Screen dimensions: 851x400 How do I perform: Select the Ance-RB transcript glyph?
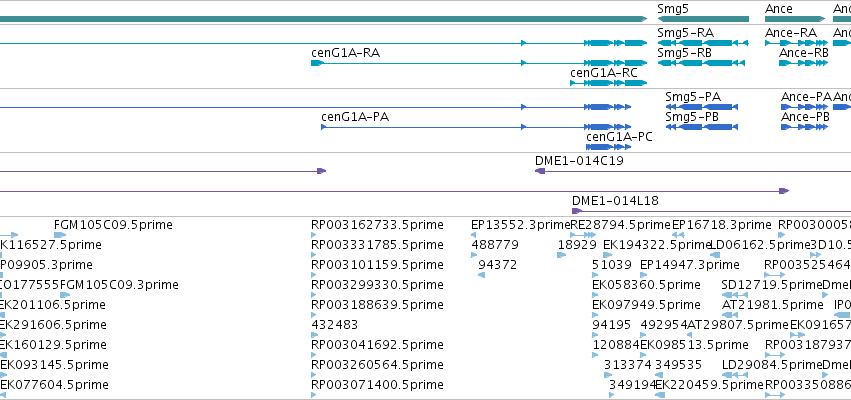(x=803, y=63)
